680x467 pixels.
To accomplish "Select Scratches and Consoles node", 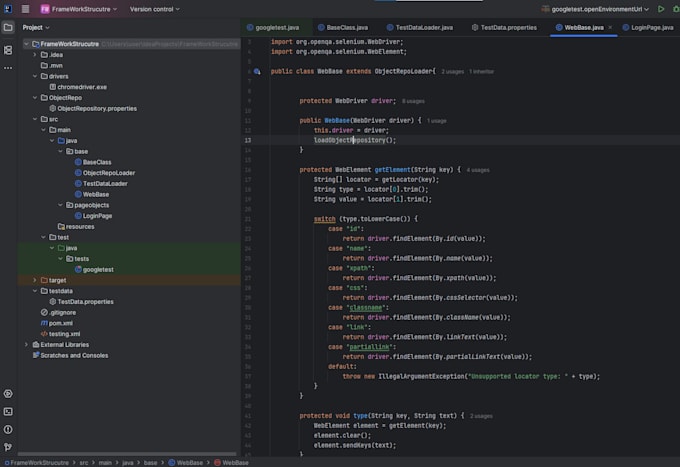I will point(74,356).
